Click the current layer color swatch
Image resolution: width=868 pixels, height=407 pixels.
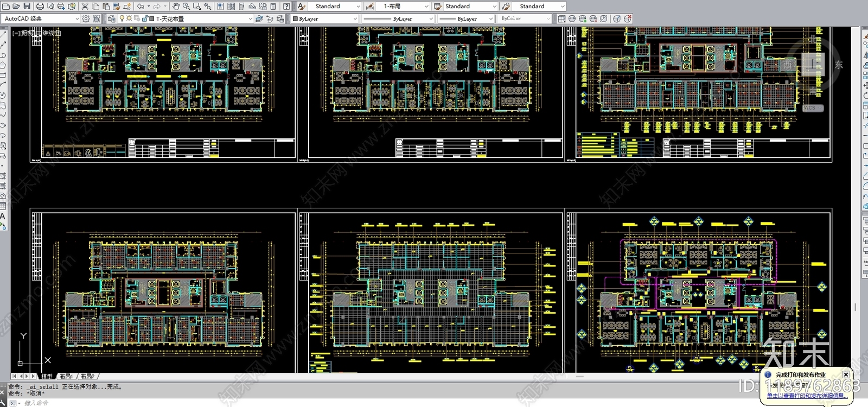[152, 18]
